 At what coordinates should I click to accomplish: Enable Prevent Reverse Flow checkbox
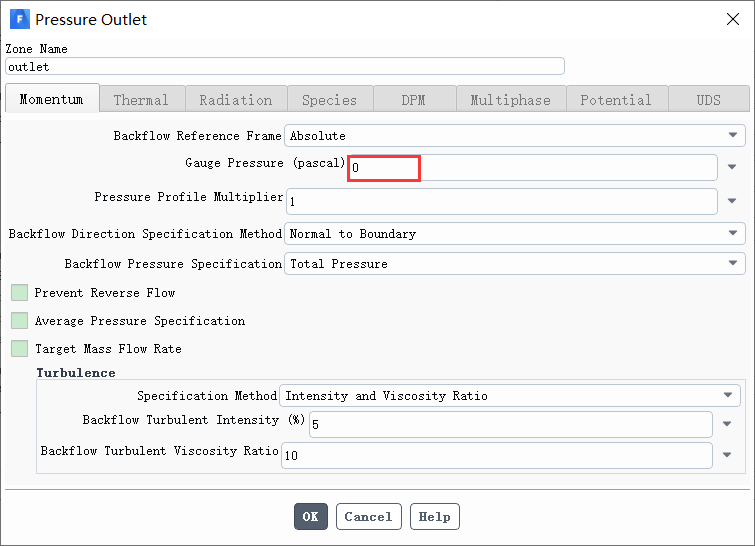[19, 292]
